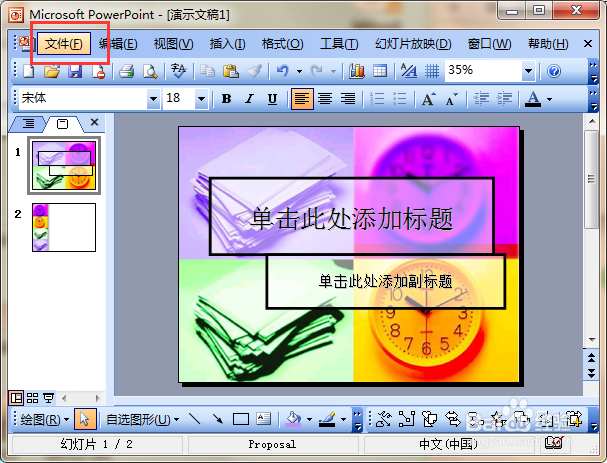Viewport: 607px width, 463px height.
Task: Open the font color dropdown arrow
Action: tap(549, 99)
